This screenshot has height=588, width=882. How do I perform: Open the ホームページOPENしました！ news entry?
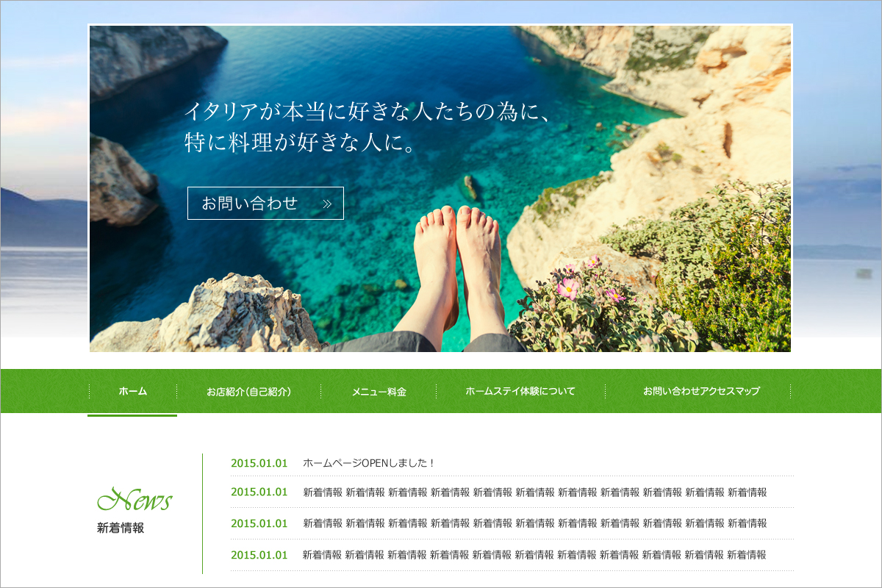pyautogui.click(x=369, y=463)
